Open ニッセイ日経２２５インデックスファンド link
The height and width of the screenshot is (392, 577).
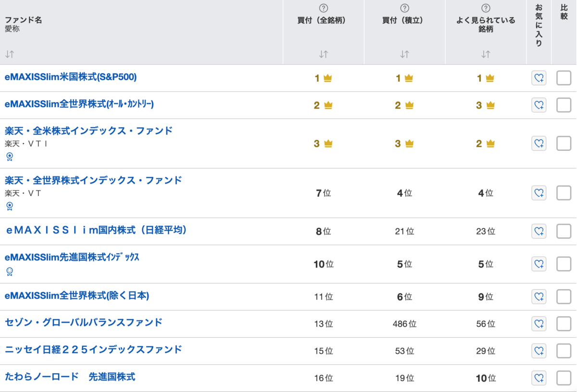pyautogui.click(x=93, y=349)
